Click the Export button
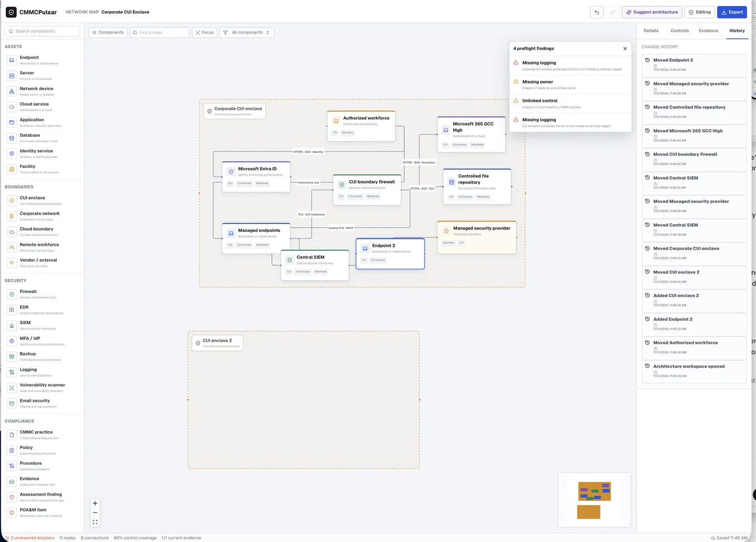 [x=732, y=12]
